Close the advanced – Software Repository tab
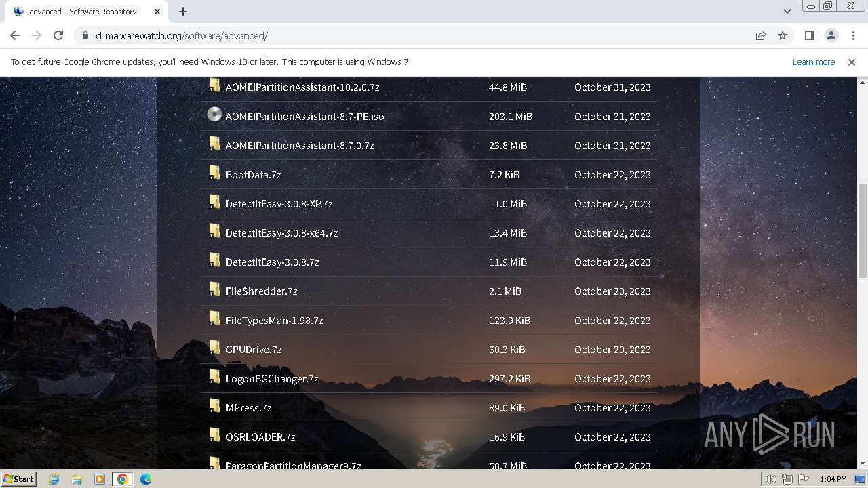The height and width of the screenshot is (488, 868). (157, 12)
